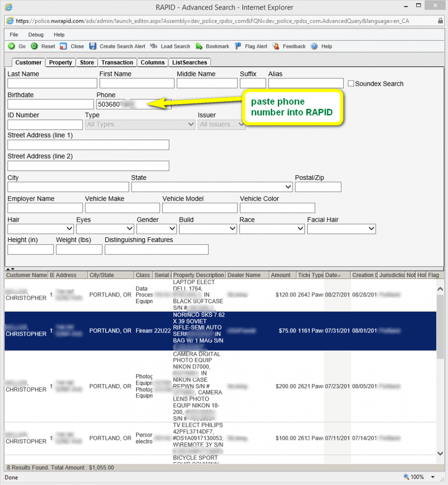Switch to the Property tab
This screenshot has width=448, height=485.
pyautogui.click(x=60, y=63)
